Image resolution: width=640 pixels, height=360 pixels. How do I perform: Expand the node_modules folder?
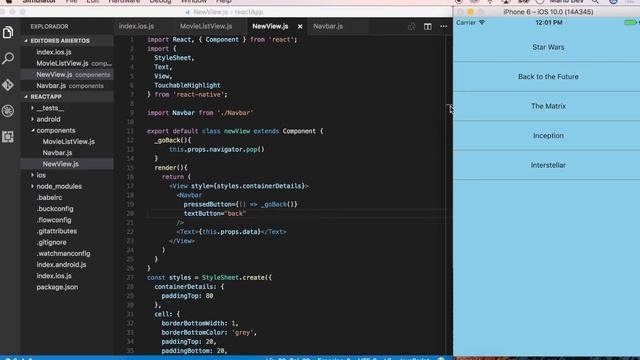[59, 187]
